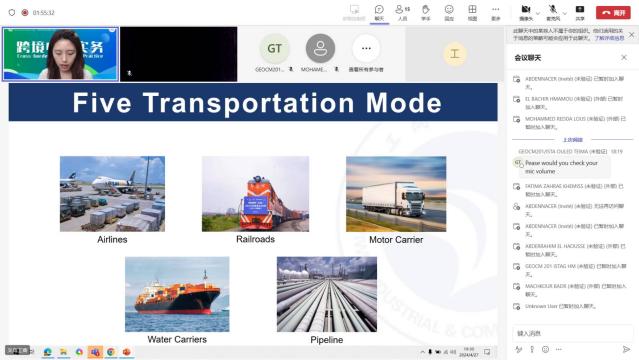The height and width of the screenshot is (360, 639).
Task: Open the learn more link in chat notice
Action: (x=609, y=38)
